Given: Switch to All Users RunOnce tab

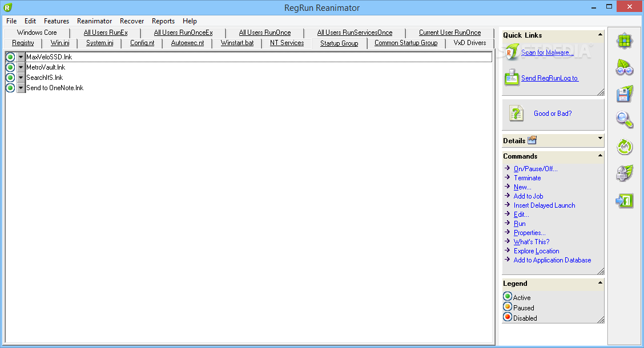Looking at the screenshot, I should click(x=265, y=33).
